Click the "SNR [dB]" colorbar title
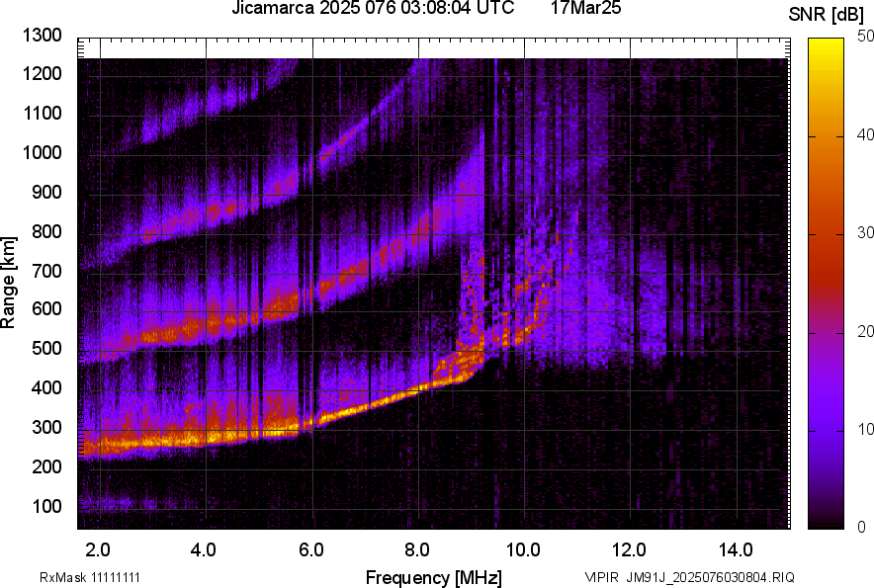Viewport: 874px width, 588px height. click(x=827, y=15)
